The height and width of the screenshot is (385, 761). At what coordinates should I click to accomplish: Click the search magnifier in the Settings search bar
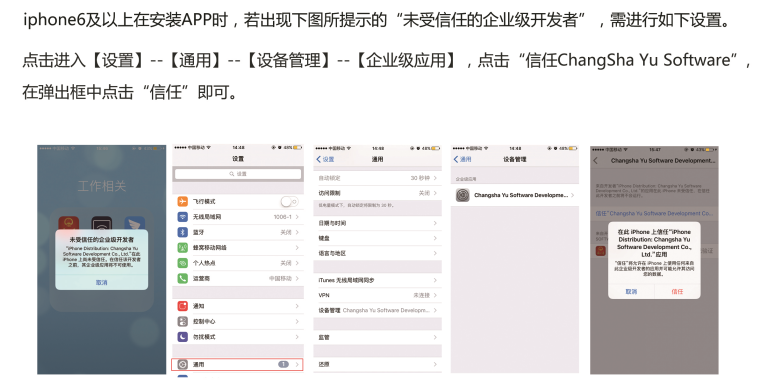(232, 174)
